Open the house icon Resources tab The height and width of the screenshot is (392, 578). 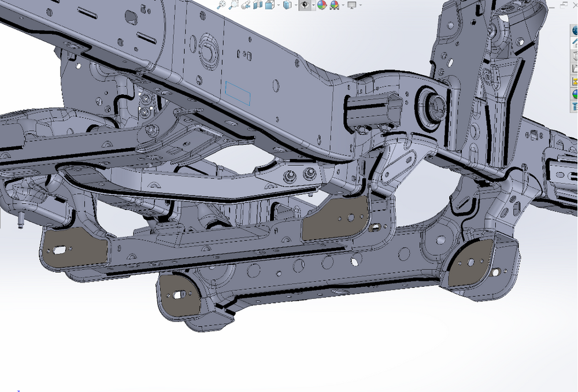(x=575, y=43)
